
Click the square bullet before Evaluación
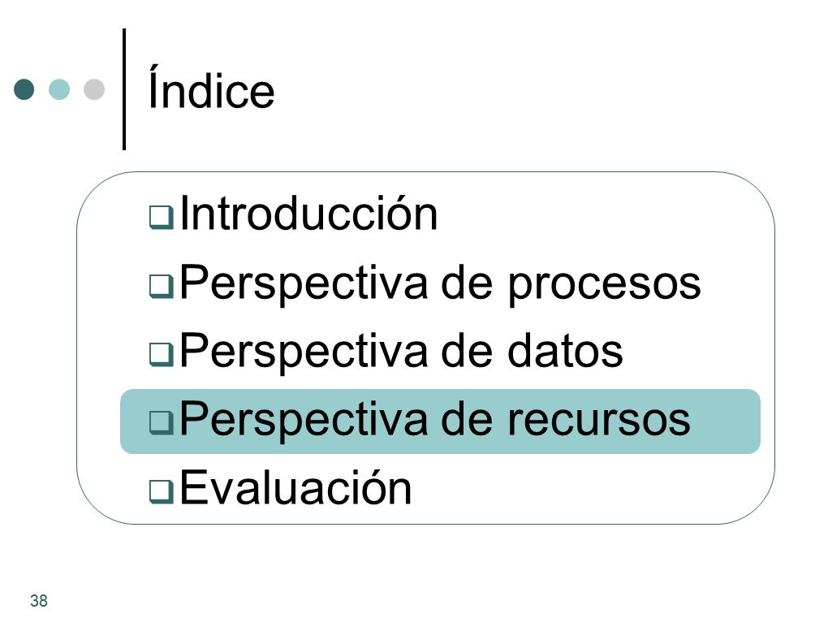click(161, 491)
